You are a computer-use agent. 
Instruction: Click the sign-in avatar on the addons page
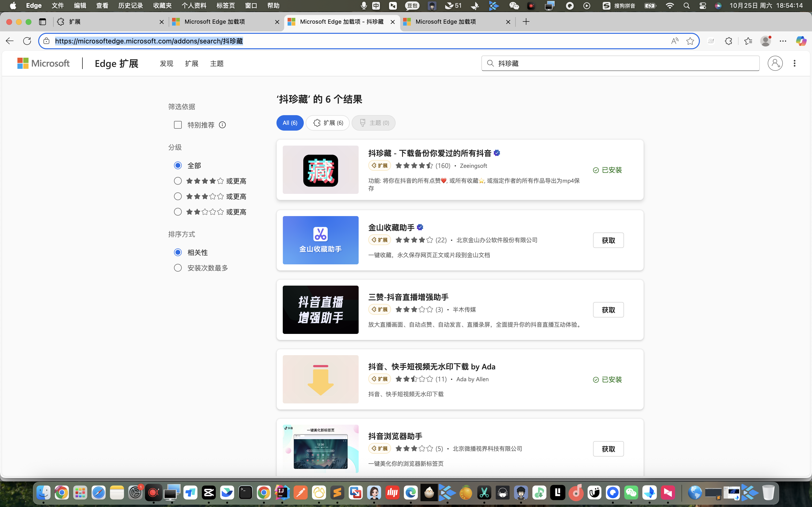click(x=775, y=63)
